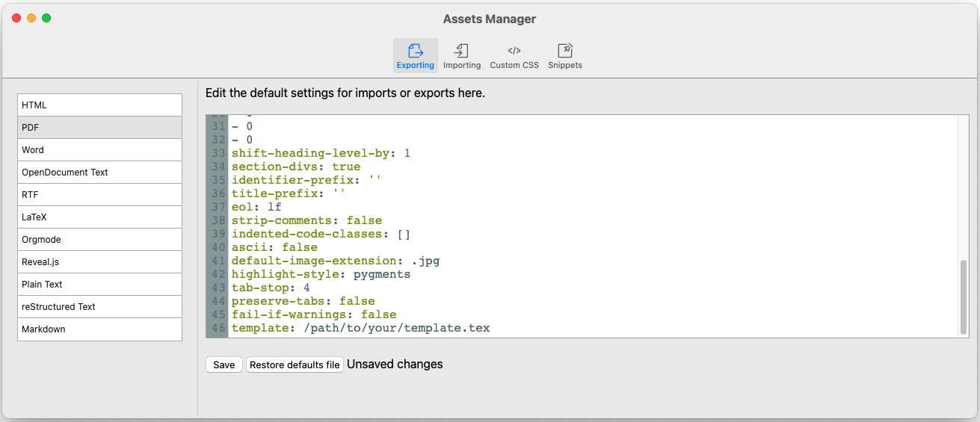The height and width of the screenshot is (422, 980).
Task: Place cursor on the template path line
Action: point(396,329)
